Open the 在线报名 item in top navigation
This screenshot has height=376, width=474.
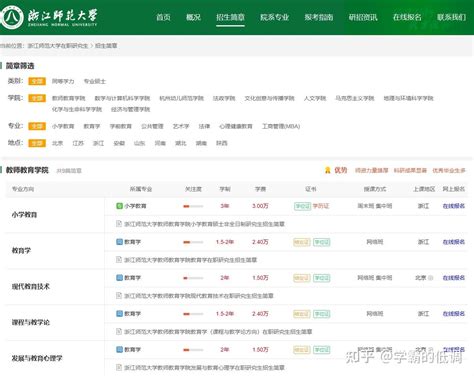(407, 17)
